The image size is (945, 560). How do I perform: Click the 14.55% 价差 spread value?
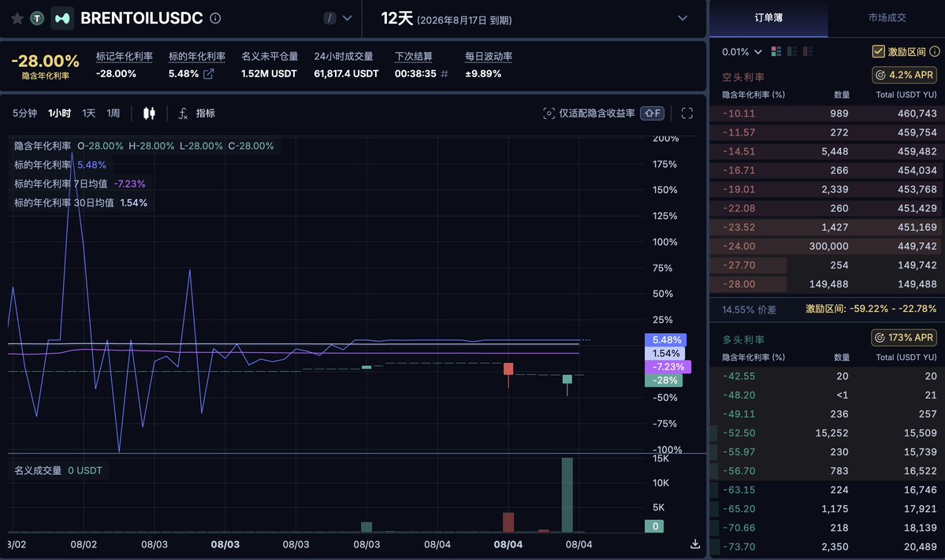(749, 310)
